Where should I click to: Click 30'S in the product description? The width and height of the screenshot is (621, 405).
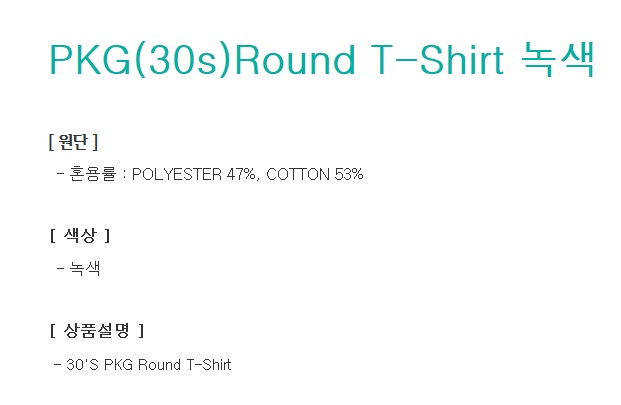pos(82,364)
